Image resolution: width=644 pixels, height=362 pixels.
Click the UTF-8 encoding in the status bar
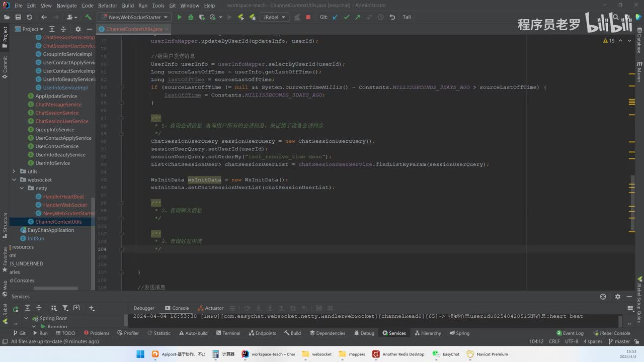572,341
